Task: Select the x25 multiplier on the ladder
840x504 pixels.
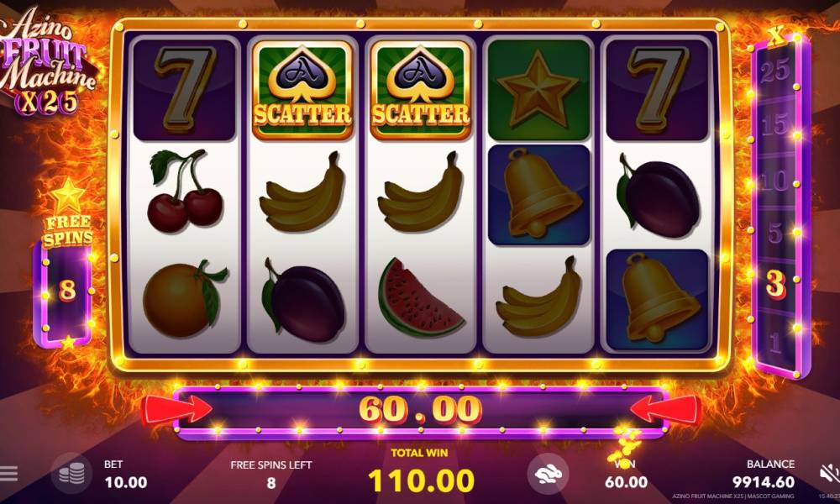Action: (774, 71)
